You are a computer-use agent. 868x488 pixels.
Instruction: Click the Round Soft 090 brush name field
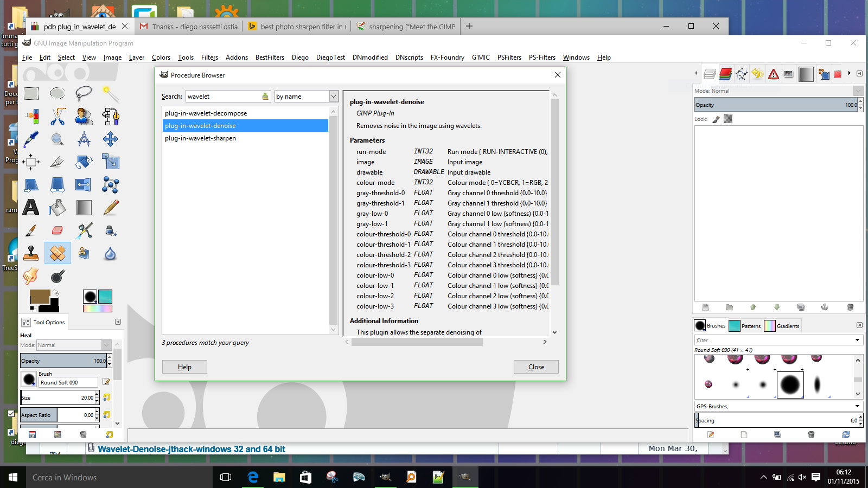68,382
